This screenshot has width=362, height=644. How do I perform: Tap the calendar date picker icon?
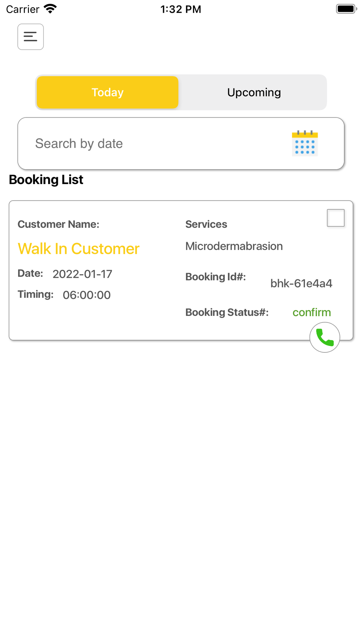click(x=305, y=143)
